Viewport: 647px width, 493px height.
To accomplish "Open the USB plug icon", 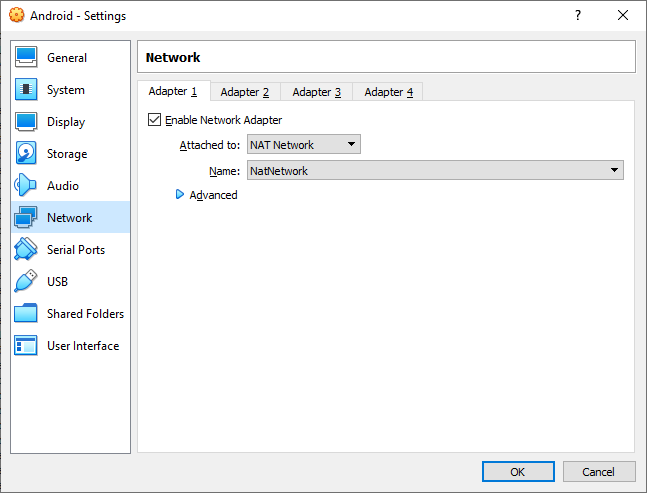I will 26,281.
